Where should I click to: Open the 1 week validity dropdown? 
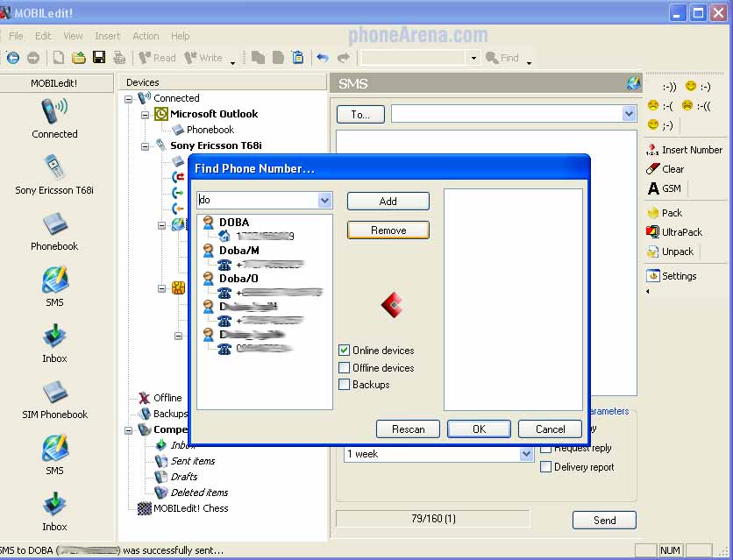point(526,454)
